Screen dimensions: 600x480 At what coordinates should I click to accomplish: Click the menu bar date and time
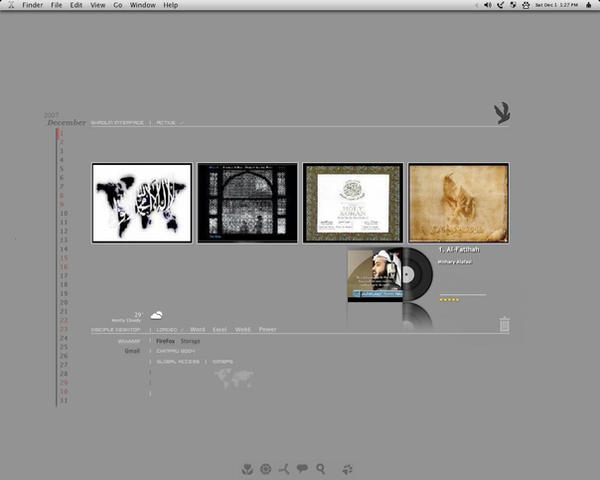(x=556, y=5)
